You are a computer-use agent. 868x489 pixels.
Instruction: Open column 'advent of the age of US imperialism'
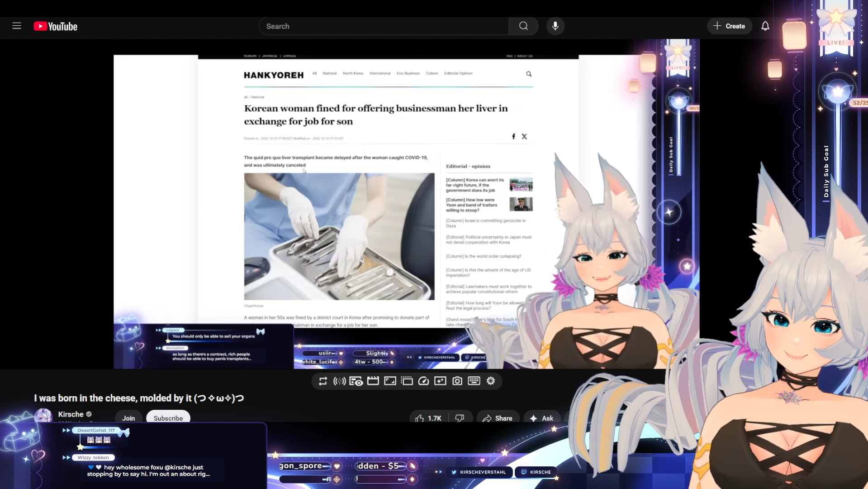tap(489, 273)
